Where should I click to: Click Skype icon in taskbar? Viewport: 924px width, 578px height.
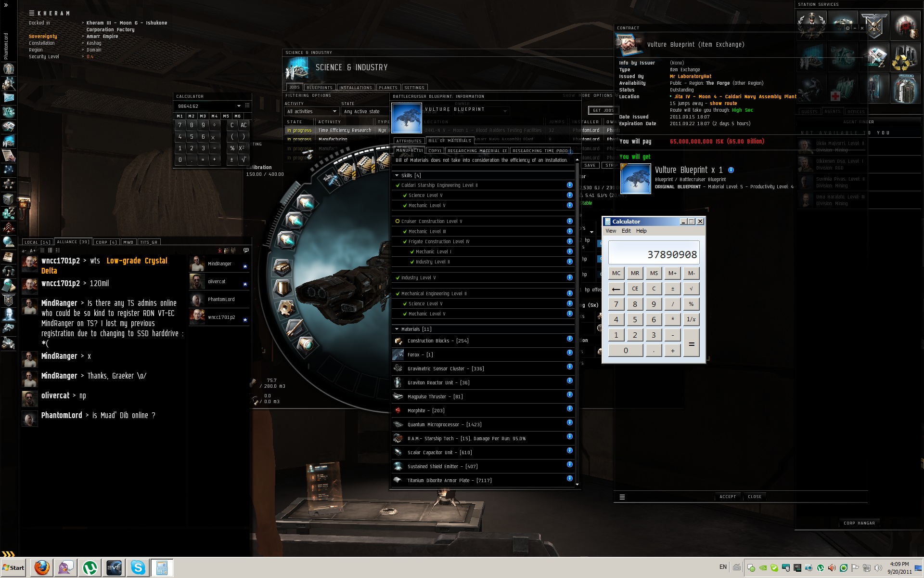pyautogui.click(x=138, y=567)
